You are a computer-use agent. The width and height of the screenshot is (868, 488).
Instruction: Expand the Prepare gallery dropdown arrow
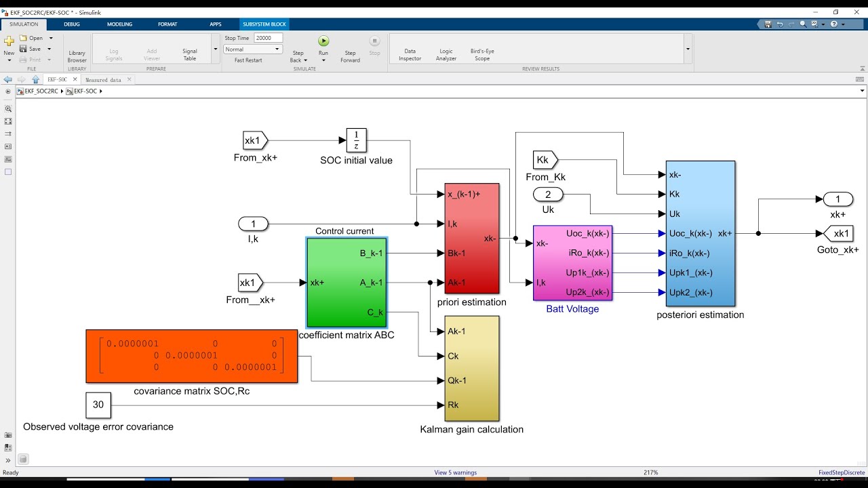pyautogui.click(x=216, y=49)
